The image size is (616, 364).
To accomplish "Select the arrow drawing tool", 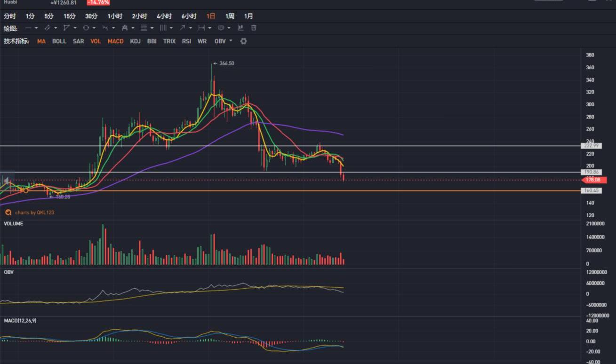I will (x=182, y=28).
